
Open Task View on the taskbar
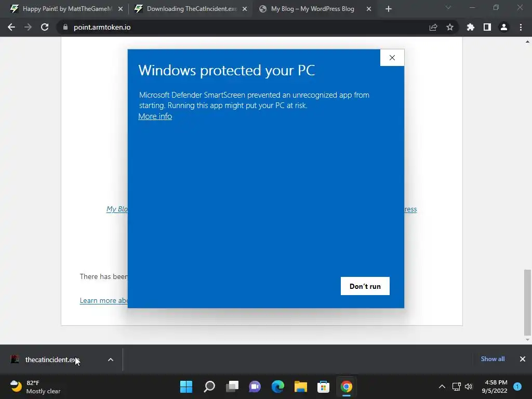point(232,387)
